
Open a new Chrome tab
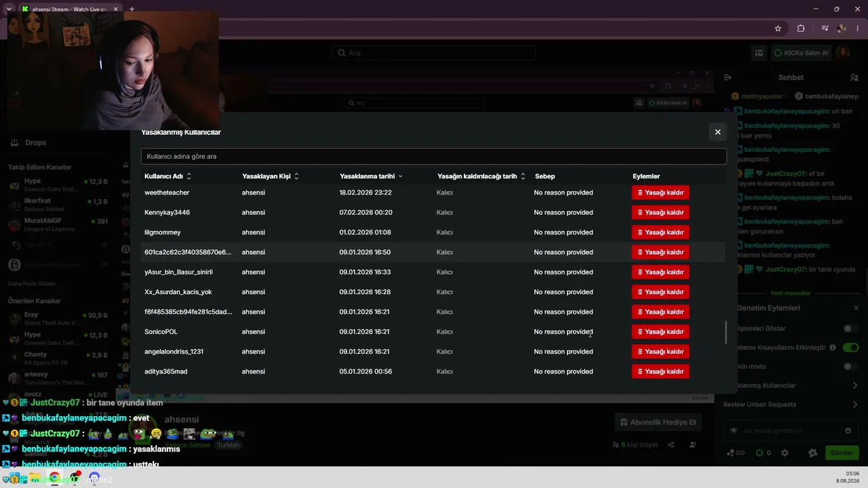click(x=132, y=9)
